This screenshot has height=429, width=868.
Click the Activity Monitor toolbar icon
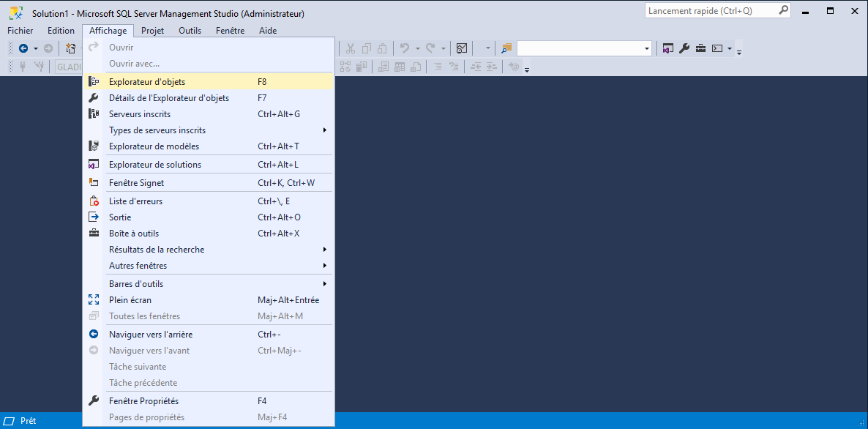[x=462, y=49]
